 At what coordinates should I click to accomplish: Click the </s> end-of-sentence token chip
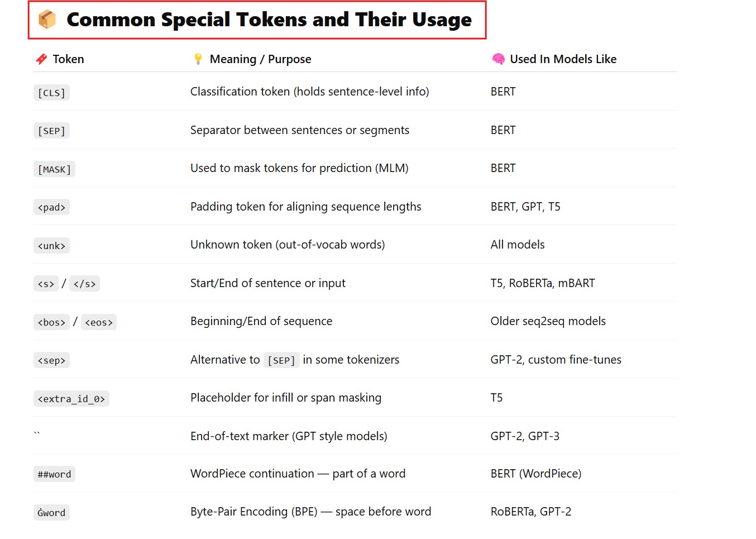84,284
